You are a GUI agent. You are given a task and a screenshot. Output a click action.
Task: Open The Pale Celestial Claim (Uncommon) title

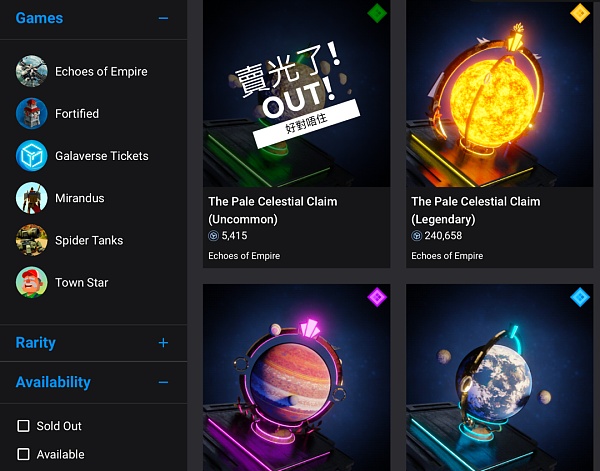click(x=273, y=210)
